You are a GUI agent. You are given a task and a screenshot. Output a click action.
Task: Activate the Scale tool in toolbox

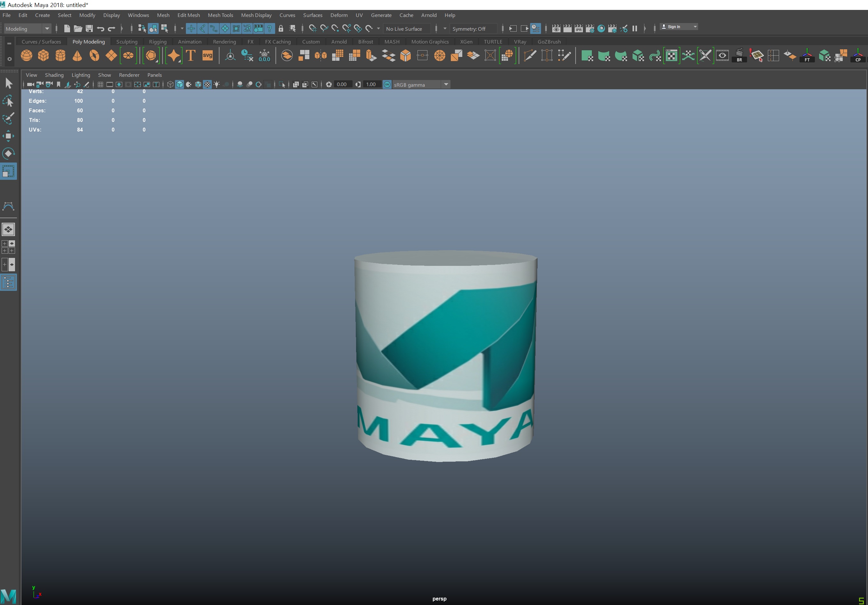click(x=8, y=171)
